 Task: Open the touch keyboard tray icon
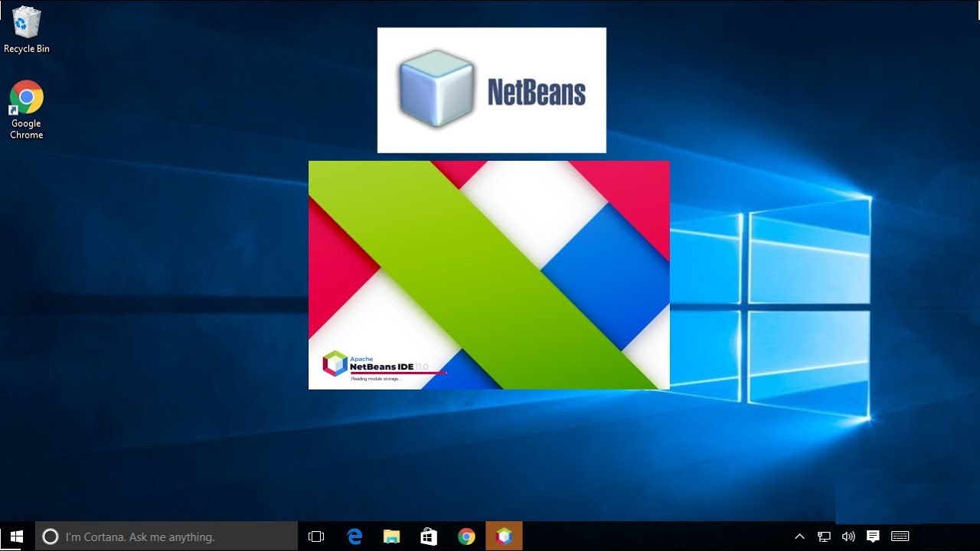click(x=900, y=536)
